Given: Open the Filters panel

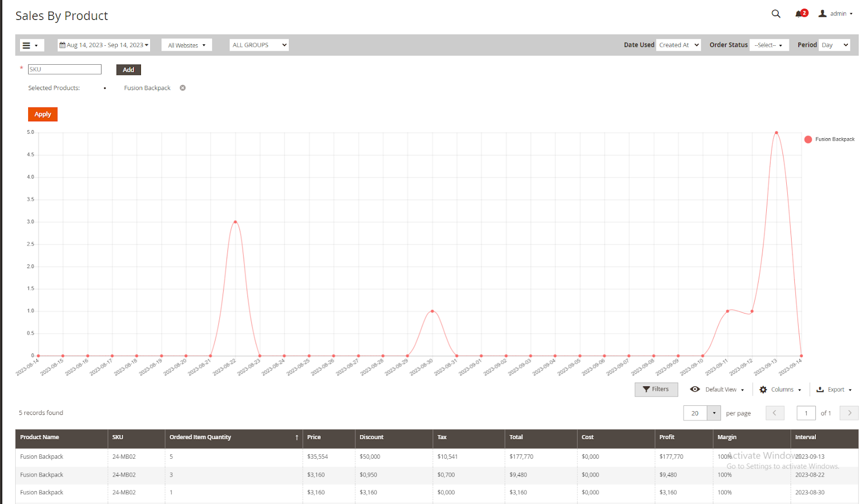Looking at the screenshot, I should [x=656, y=390].
